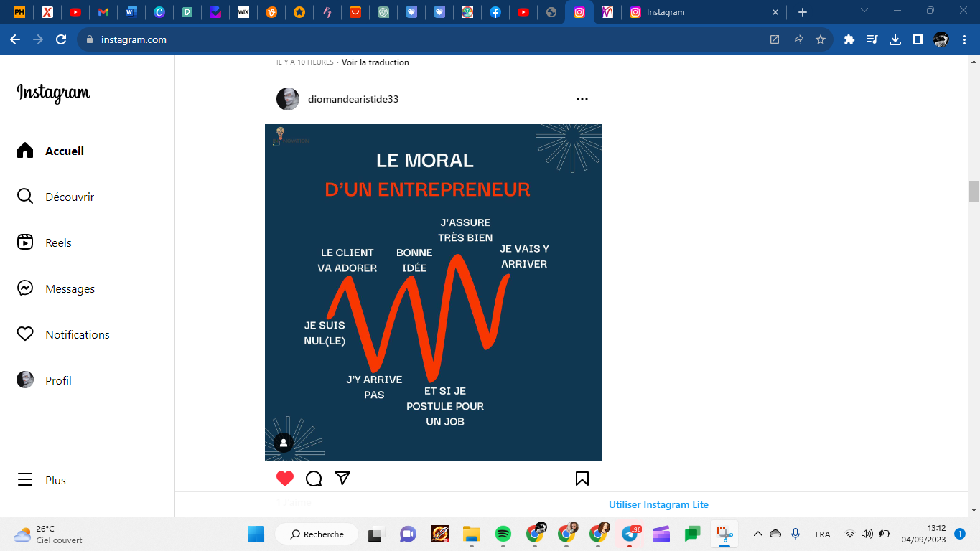980x551 pixels.
Task: Show tagged people icon on post image
Action: (x=284, y=443)
